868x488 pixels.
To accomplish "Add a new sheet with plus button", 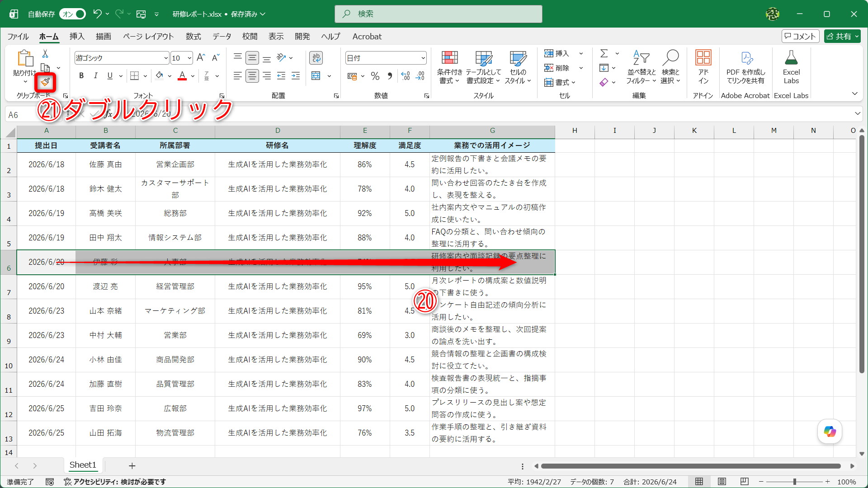I will coord(132,465).
